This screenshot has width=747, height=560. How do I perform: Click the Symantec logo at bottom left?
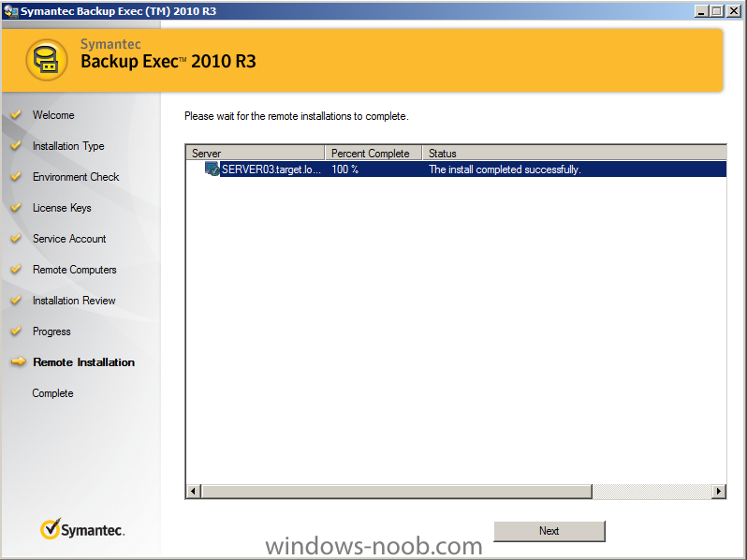(82, 529)
